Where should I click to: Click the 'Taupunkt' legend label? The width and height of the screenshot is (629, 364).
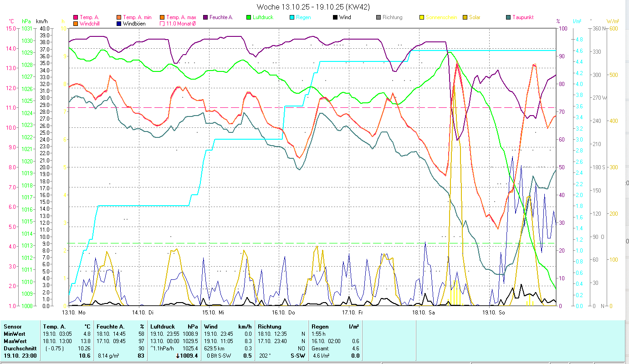523,17
